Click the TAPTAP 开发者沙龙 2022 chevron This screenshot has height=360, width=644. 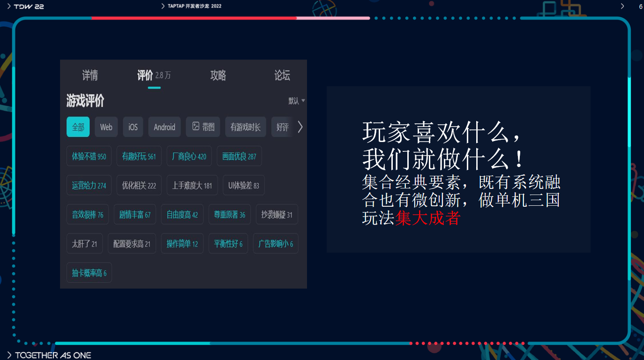click(x=163, y=6)
